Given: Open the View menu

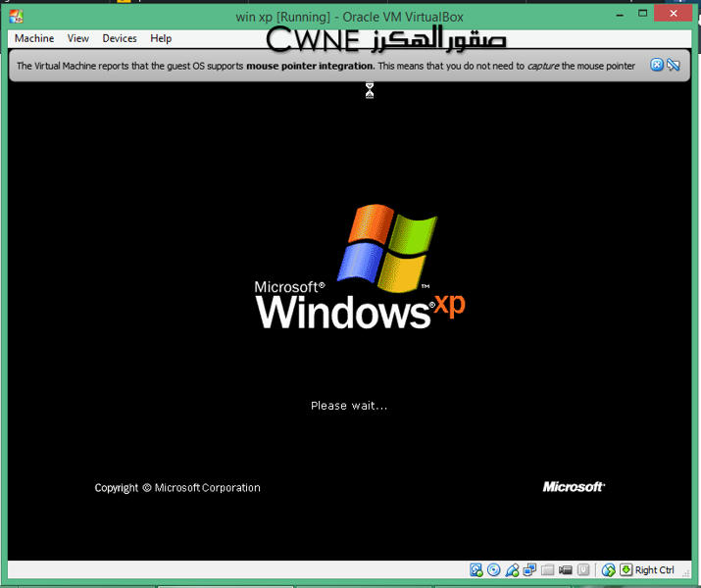Looking at the screenshot, I should click(77, 38).
